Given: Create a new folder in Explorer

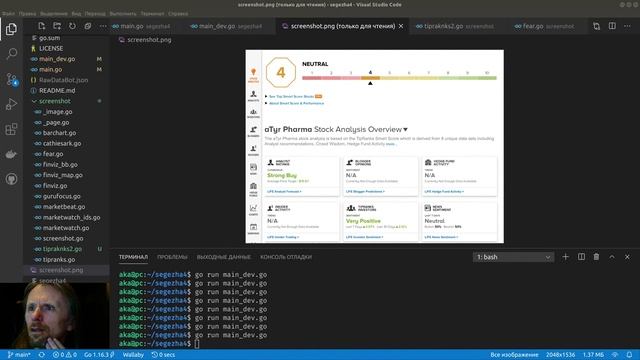Looking at the screenshot, I should (57, 26).
